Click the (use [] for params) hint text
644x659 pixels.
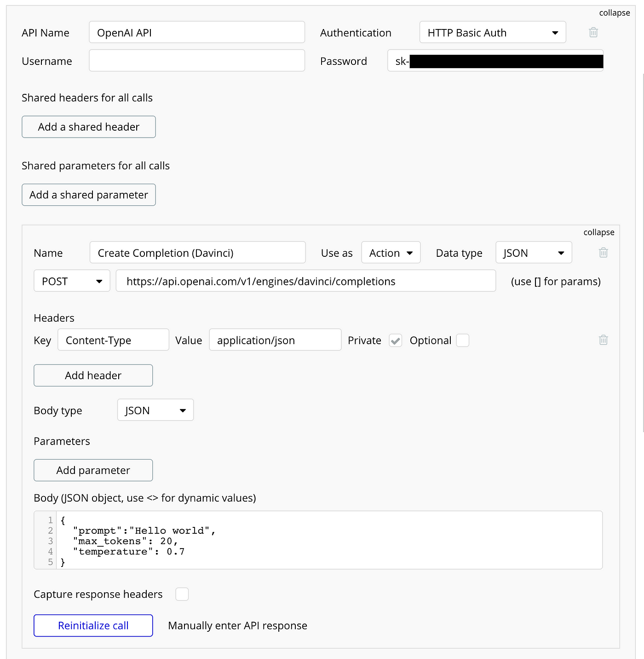pyautogui.click(x=556, y=282)
